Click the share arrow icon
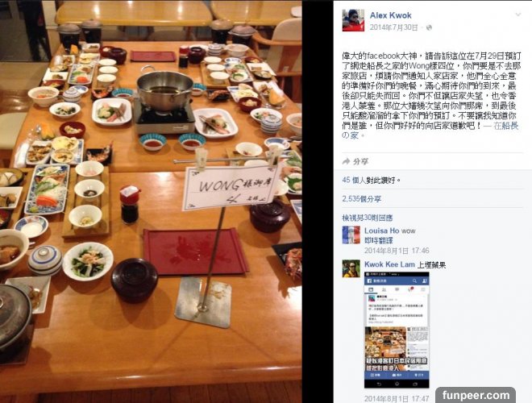Viewport: 532px width, 403px height. point(346,161)
